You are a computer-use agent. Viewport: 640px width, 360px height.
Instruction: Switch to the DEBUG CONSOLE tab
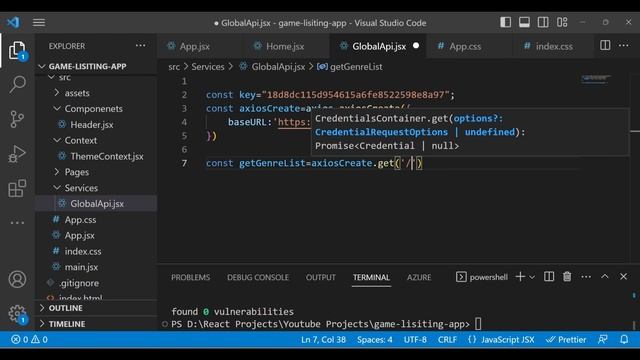[x=258, y=278]
